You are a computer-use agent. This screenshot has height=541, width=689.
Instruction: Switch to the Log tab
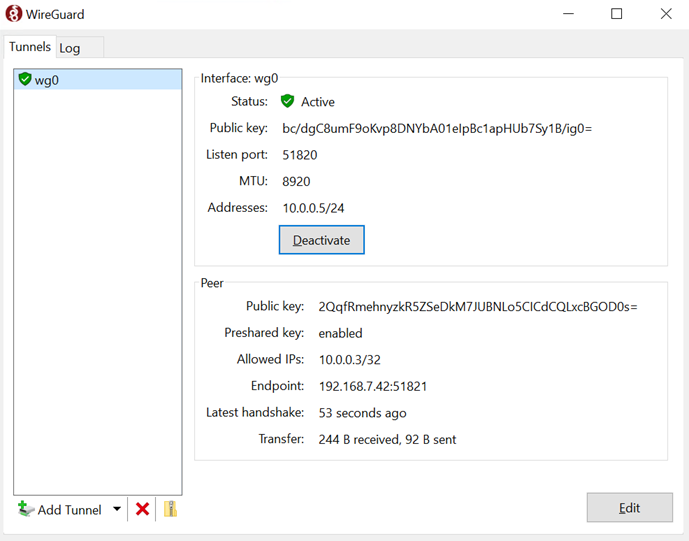pos(80,47)
